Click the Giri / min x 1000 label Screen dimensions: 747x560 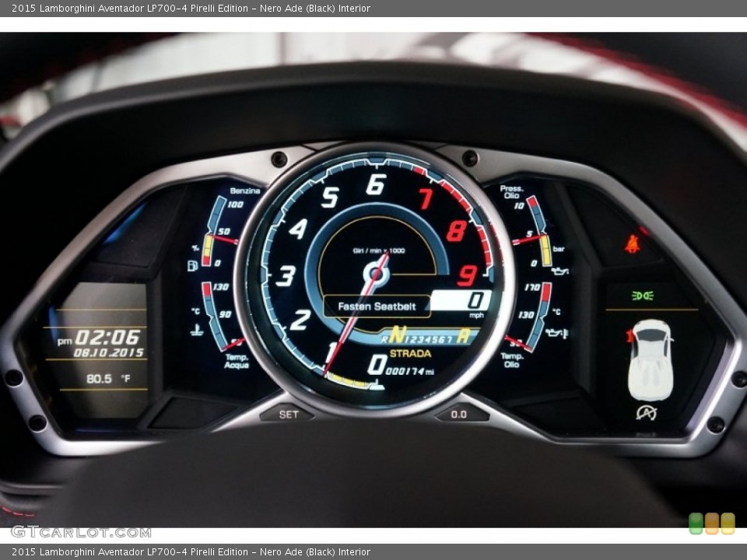click(379, 250)
